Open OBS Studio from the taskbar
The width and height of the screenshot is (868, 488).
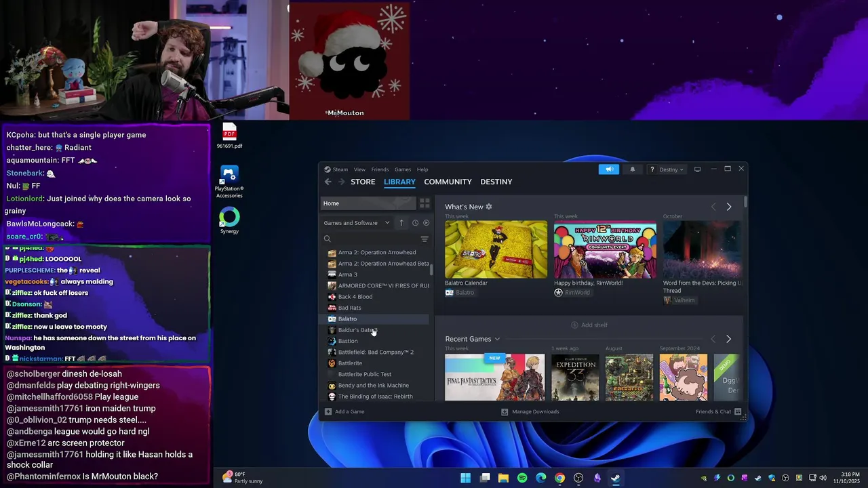click(578, 478)
